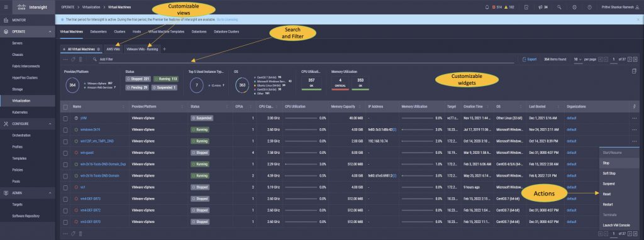Check the checkbox for vs1 row
This screenshot has width=644, height=240.
pos(65,187)
